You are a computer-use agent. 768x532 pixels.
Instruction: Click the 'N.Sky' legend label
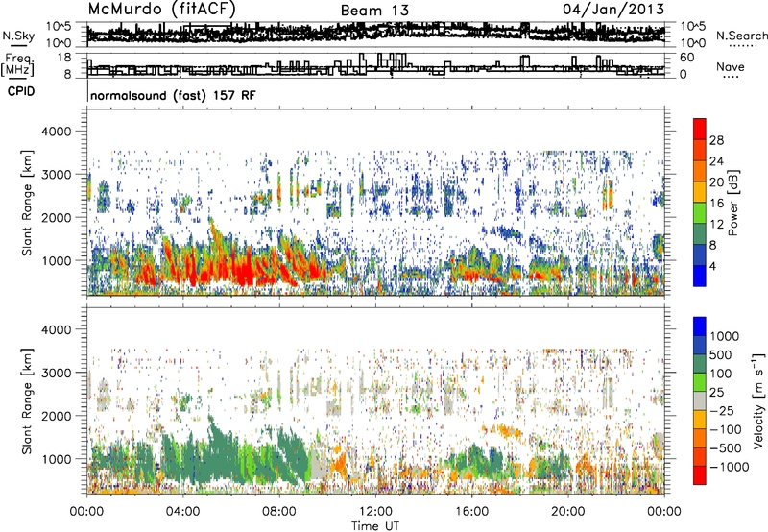(x=18, y=36)
